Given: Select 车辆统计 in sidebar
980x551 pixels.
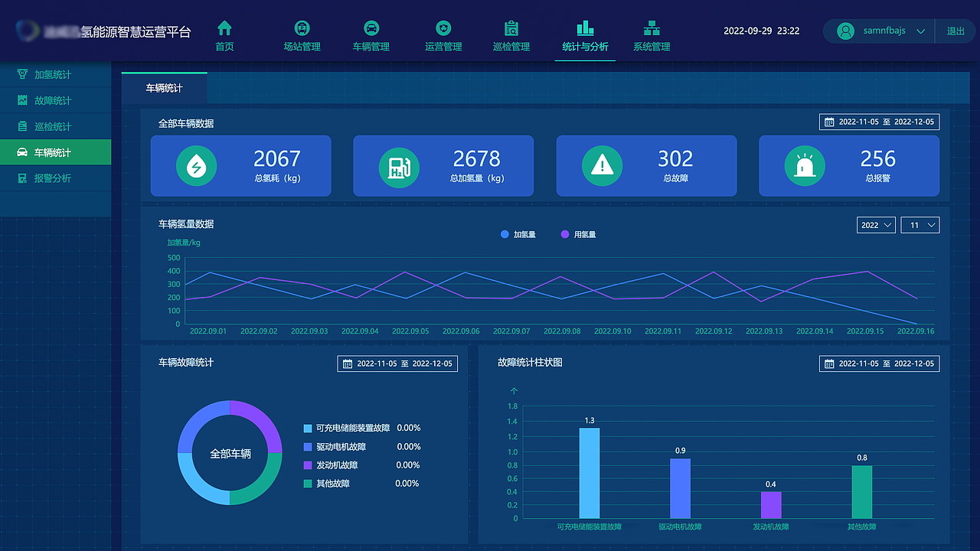Looking at the screenshot, I should click(x=55, y=152).
